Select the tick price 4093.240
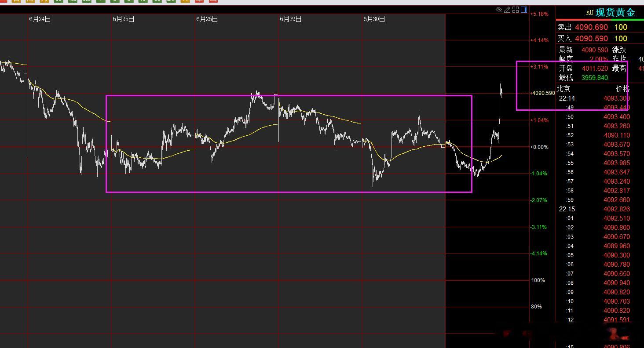644x348 pixels. (x=617, y=181)
